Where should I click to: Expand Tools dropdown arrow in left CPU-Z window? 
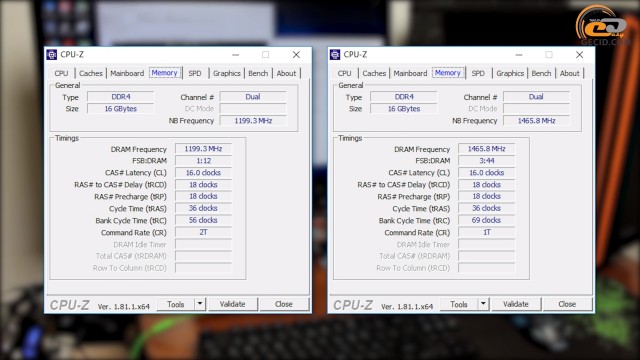pyautogui.click(x=200, y=304)
